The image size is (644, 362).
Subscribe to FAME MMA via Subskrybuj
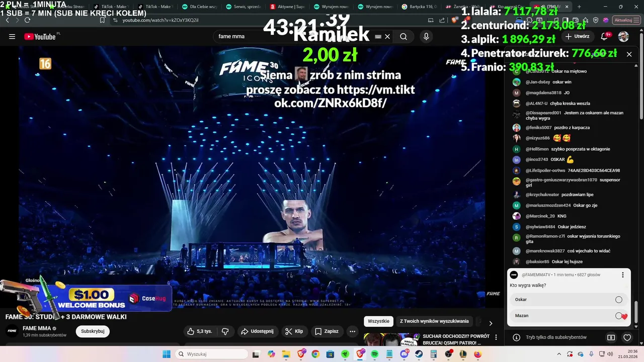pyautogui.click(x=93, y=331)
